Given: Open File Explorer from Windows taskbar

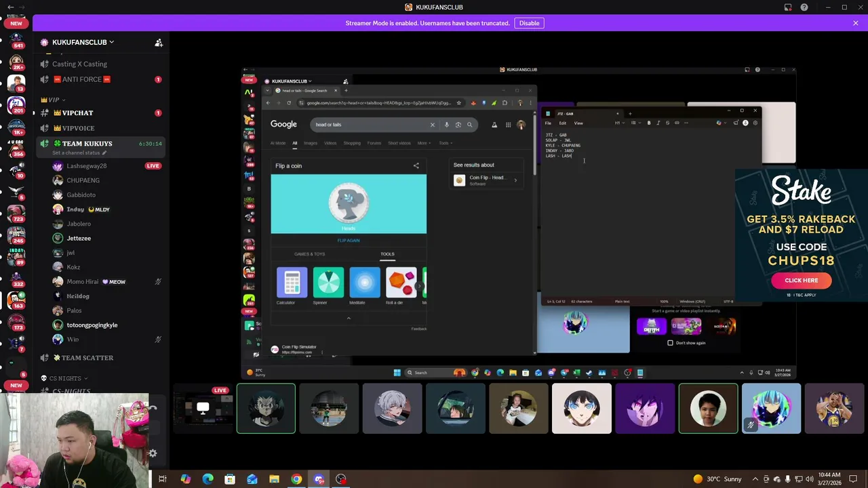Looking at the screenshot, I should [274, 479].
